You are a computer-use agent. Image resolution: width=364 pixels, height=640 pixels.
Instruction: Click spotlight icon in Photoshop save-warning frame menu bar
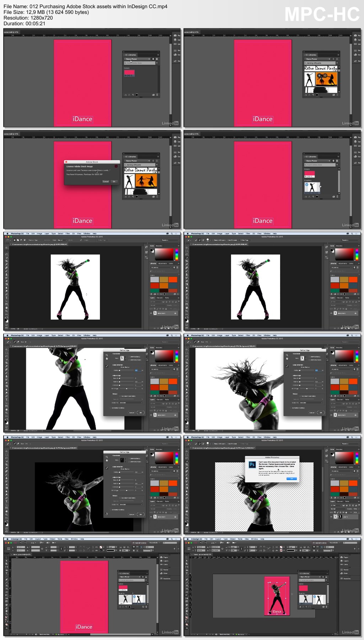[352, 437]
